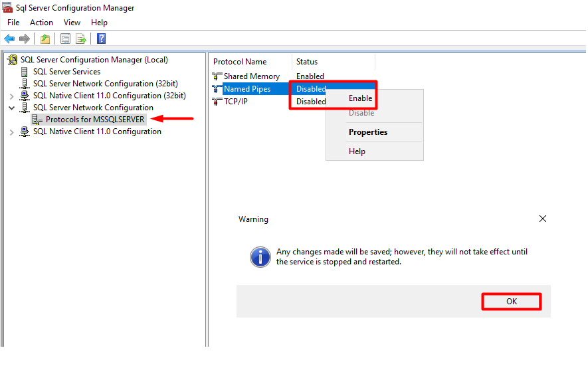Click the Protocols for MSSQLSERVER icon
The image size is (588, 374).
[37, 120]
